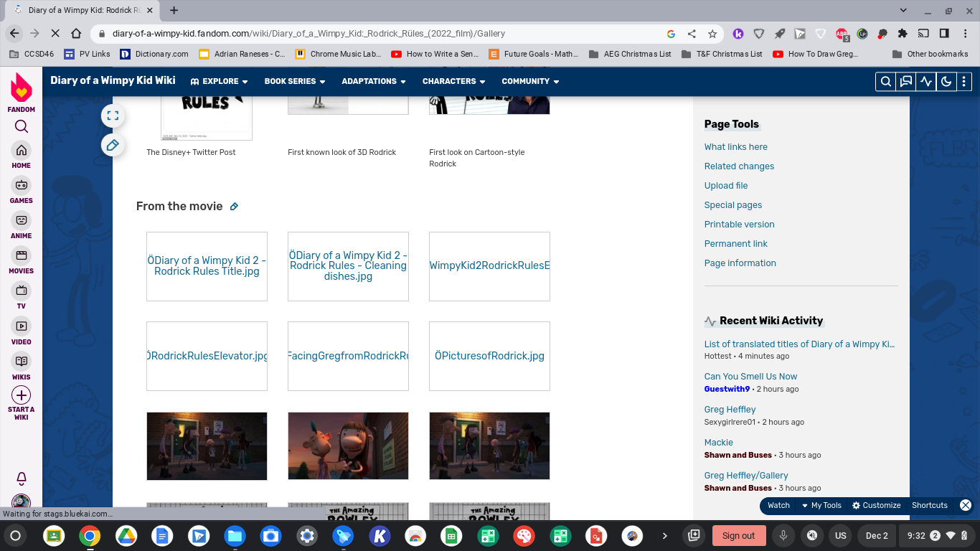Expand the Characters dropdown
Viewport: 980px width, 551px height.
click(x=453, y=81)
